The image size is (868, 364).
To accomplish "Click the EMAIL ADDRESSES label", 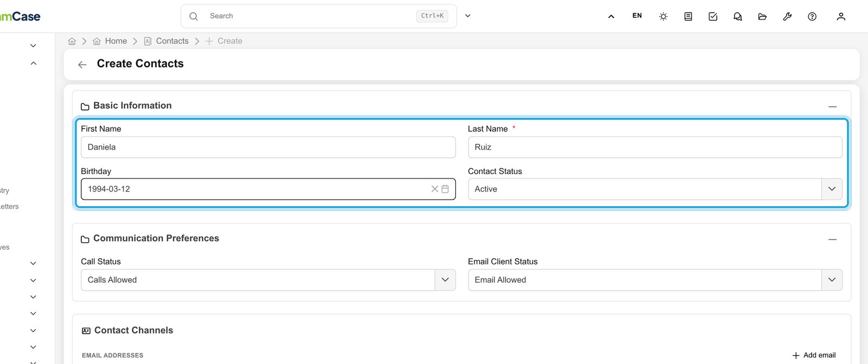I will point(113,356).
